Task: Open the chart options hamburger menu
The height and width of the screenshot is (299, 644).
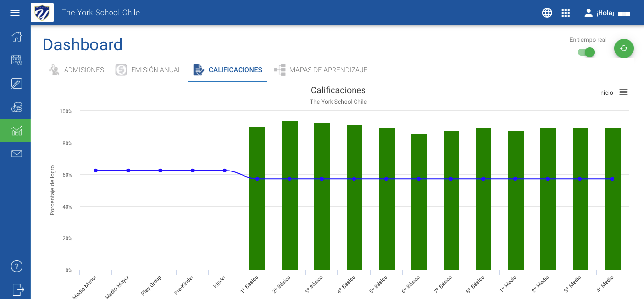Action: (623, 92)
